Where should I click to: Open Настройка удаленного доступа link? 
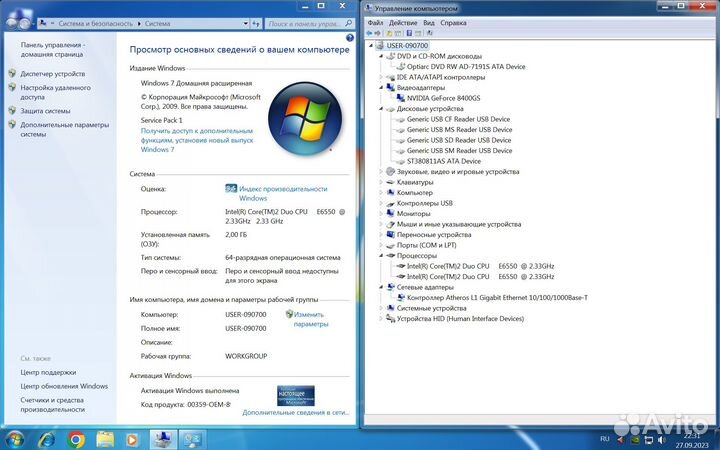point(55,92)
